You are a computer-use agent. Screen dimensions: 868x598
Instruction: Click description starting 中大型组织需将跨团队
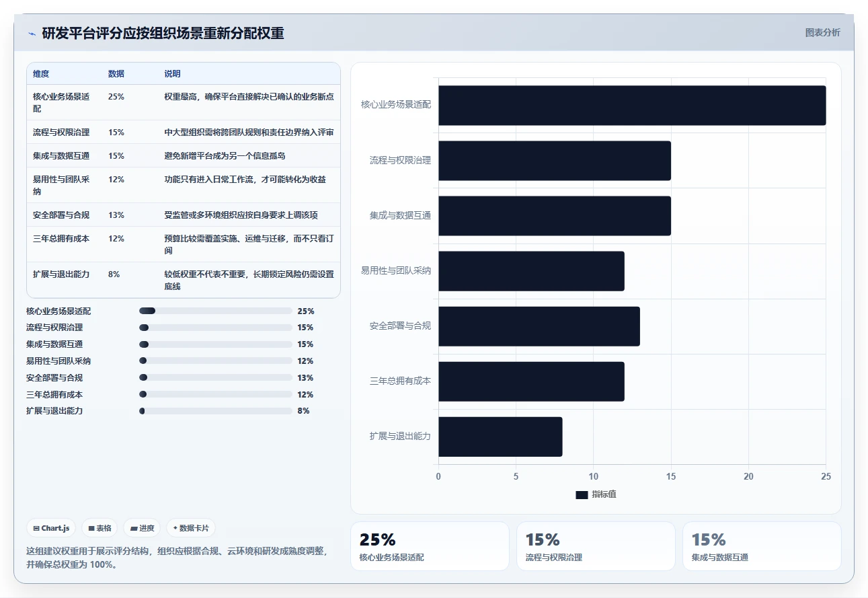pos(249,133)
